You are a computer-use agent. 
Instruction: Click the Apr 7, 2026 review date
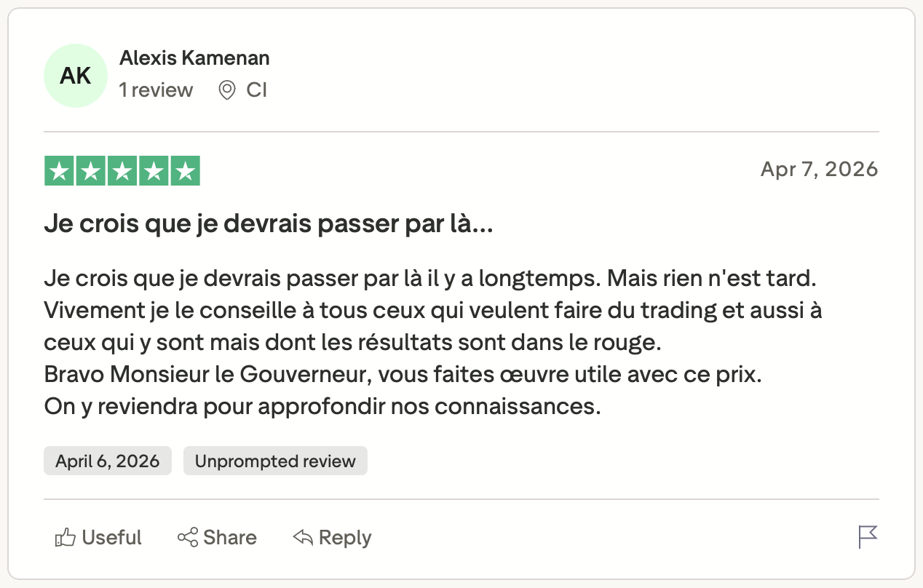(819, 170)
